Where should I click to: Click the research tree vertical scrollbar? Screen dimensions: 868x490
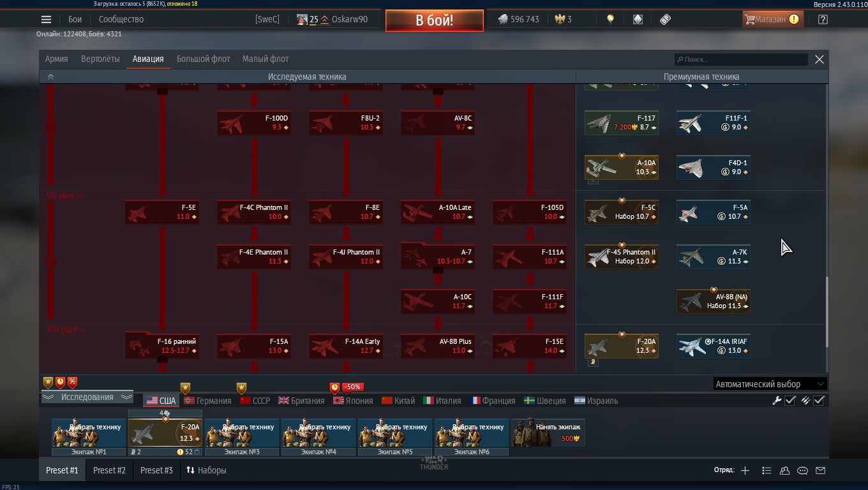click(827, 312)
